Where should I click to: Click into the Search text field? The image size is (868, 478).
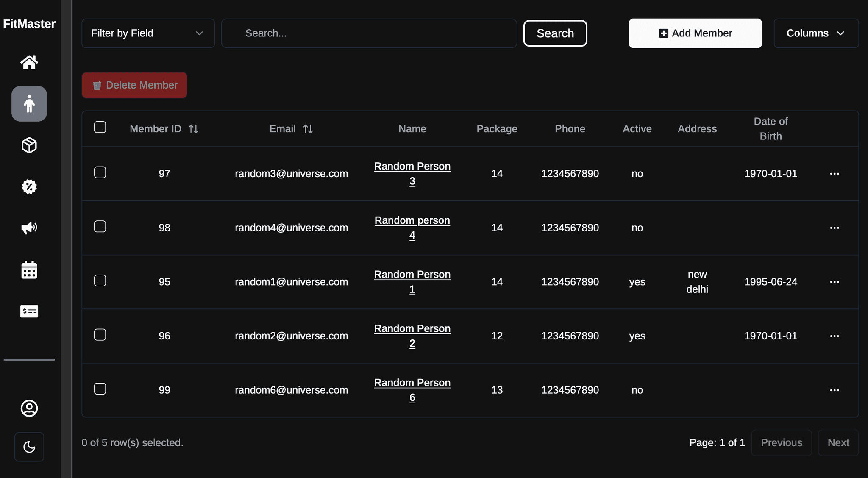369,33
